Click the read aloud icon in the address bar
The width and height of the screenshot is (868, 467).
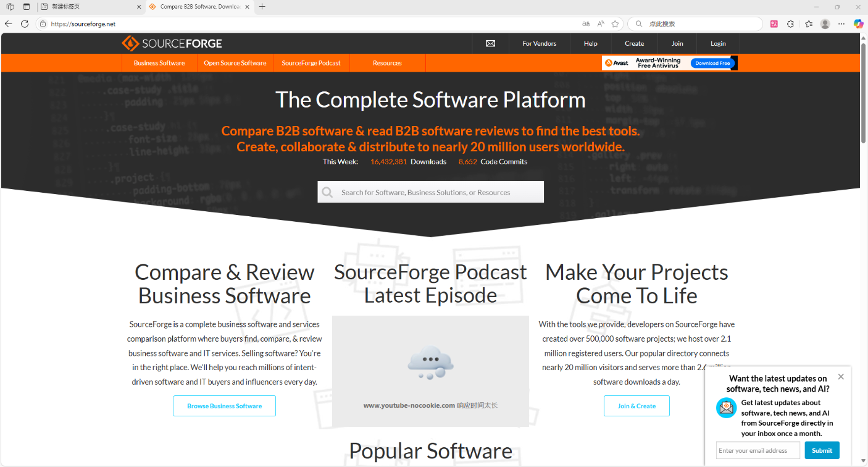(601, 23)
